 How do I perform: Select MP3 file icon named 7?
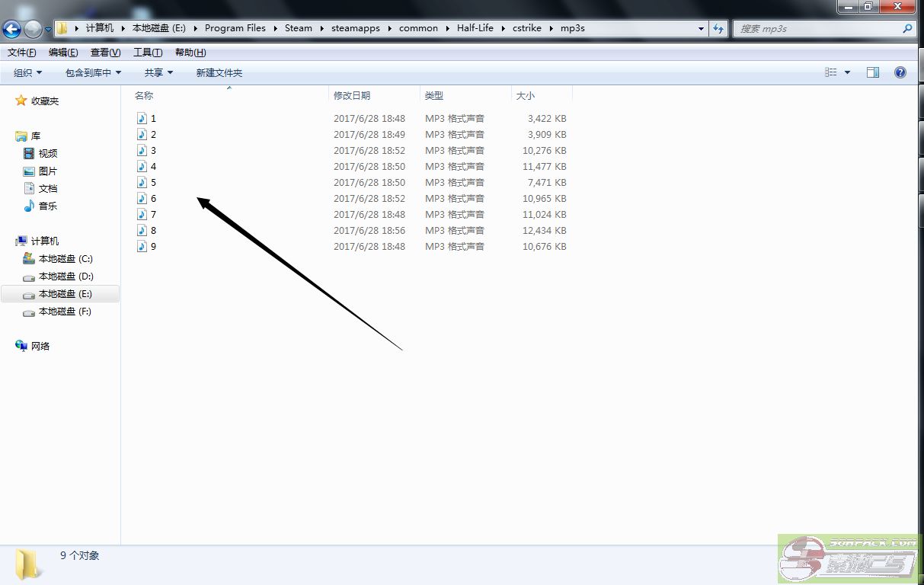[x=142, y=214]
